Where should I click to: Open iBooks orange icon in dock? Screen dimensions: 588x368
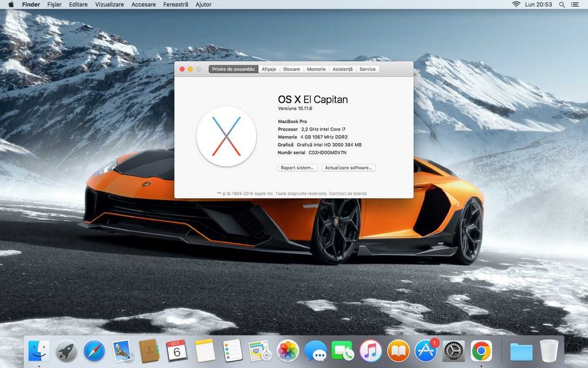point(398,352)
